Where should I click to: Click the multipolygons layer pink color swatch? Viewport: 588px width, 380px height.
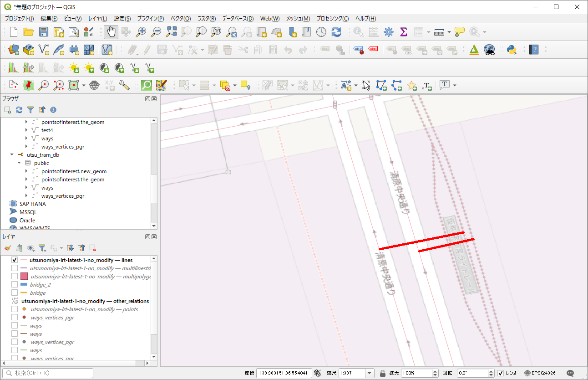pos(24,277)
